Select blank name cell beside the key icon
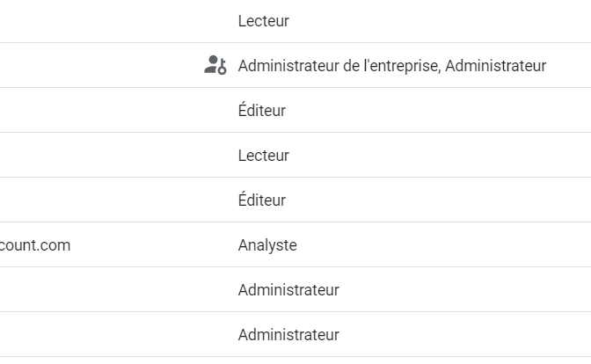 (102, 65)
